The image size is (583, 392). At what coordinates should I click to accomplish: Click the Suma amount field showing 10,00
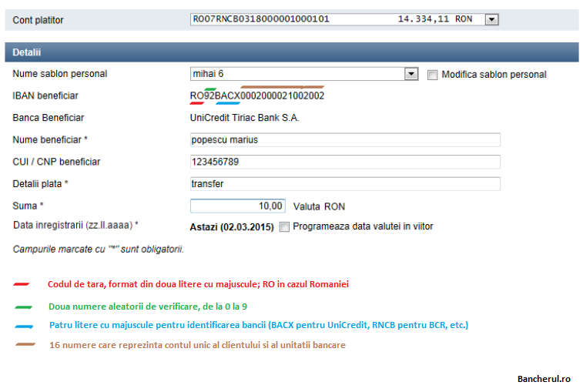click(237, 206)
